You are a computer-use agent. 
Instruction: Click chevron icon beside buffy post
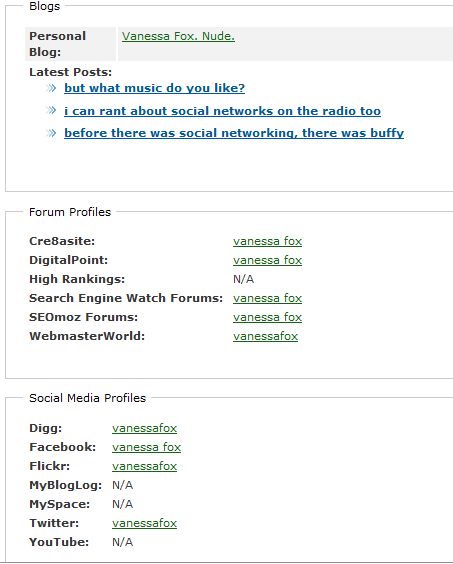51,133
